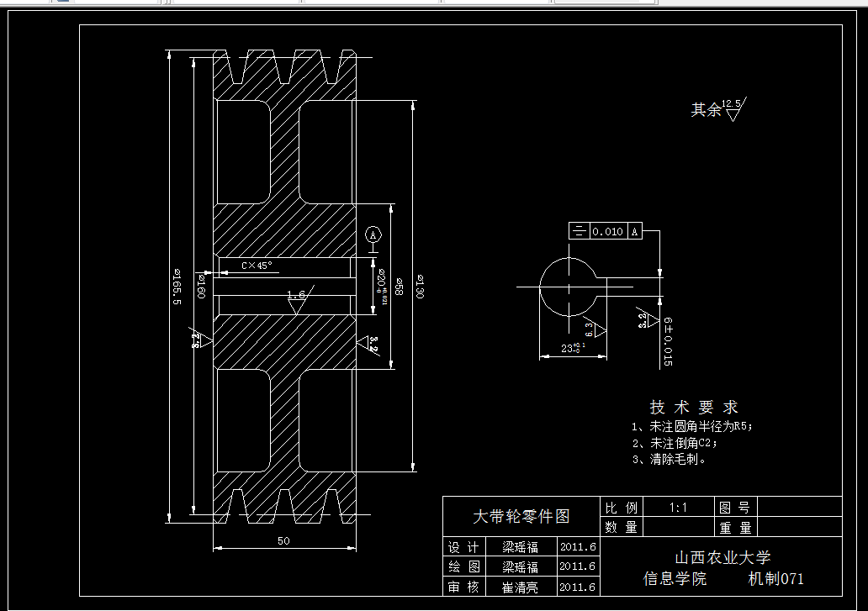Click the '比例' cell in title block
The height and width of the screenshot is (611, 868).
tap(621, 508)
